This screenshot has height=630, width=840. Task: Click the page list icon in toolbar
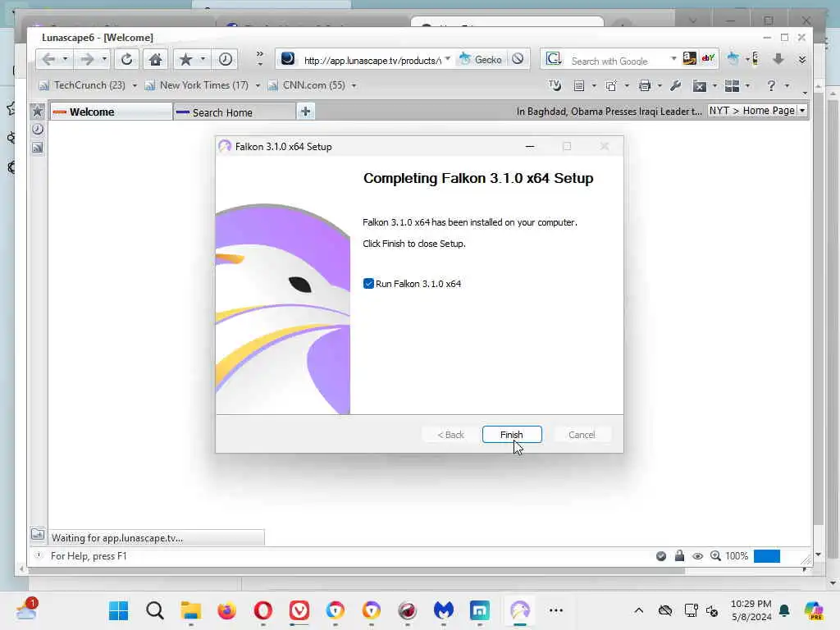[578, 85]
